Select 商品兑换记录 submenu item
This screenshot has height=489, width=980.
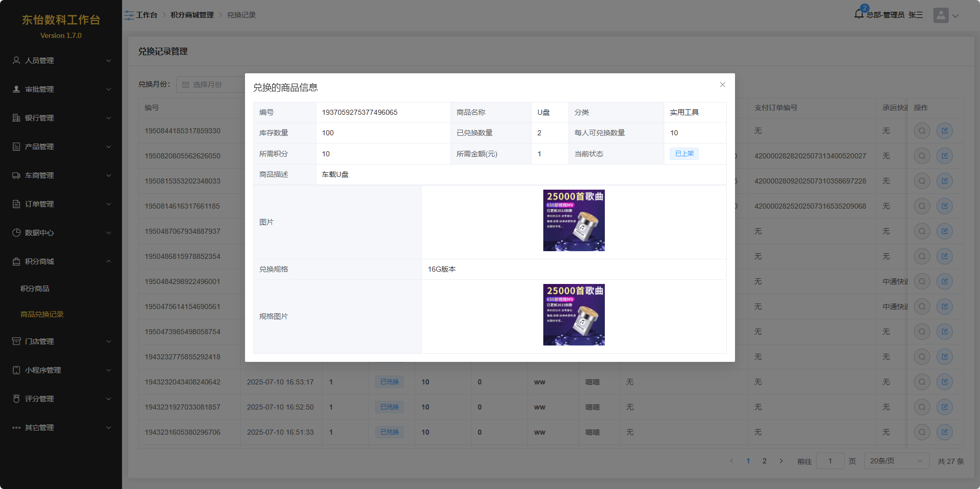[42, 314]
